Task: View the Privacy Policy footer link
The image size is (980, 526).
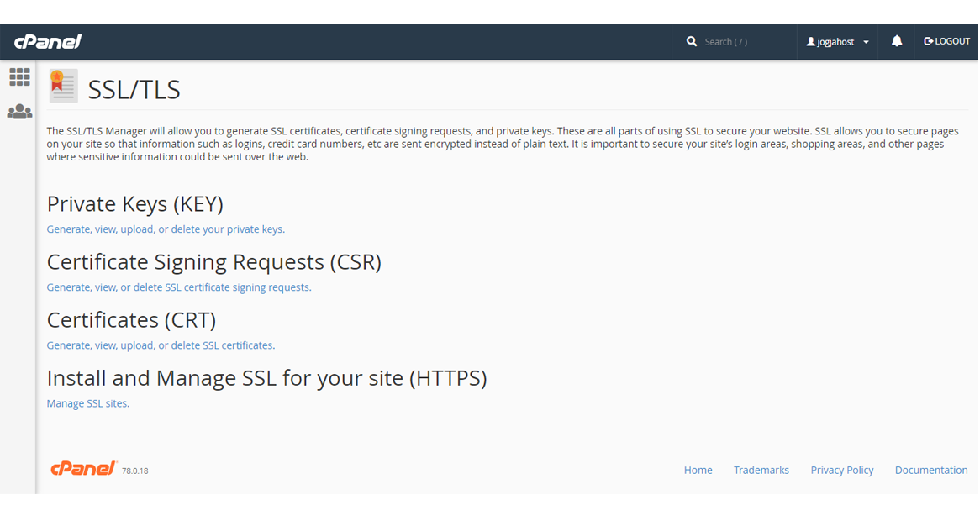Action: click(841, 471)
